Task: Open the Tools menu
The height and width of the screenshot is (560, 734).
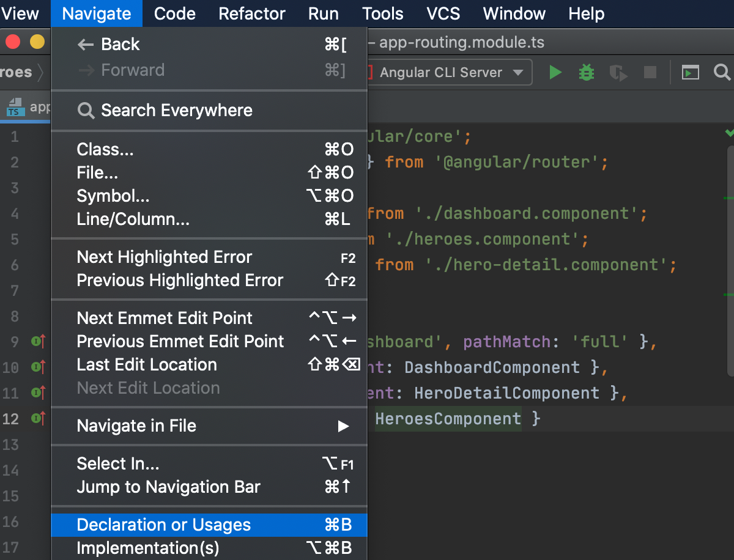Action: pos(383,13)
